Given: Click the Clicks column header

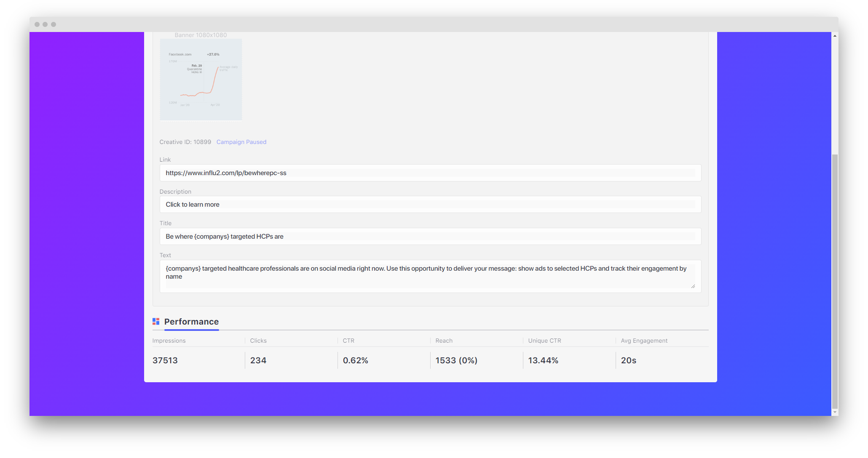Looking at the screenshot, I should pos(258,341).
